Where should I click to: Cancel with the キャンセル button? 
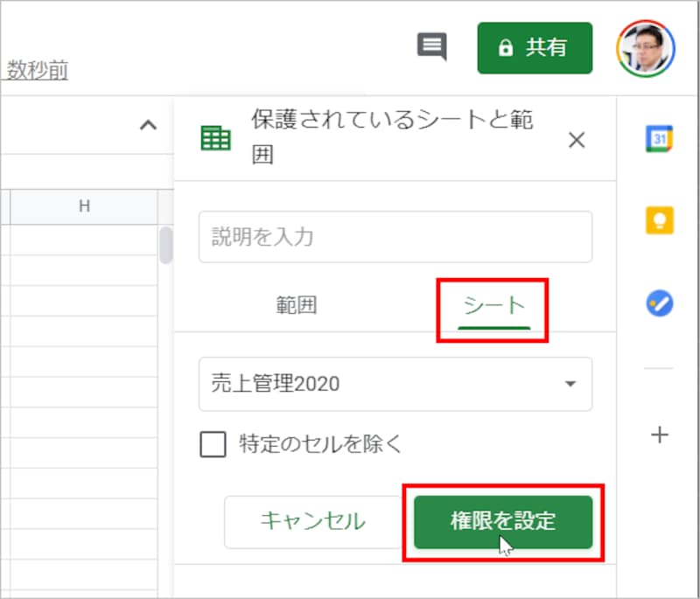pos(312,522)
